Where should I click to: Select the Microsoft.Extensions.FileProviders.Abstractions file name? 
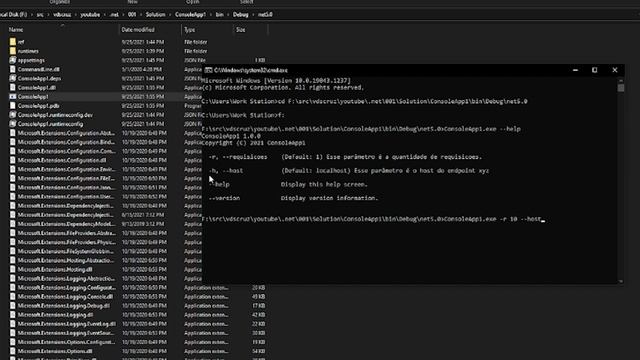point(67,233)
